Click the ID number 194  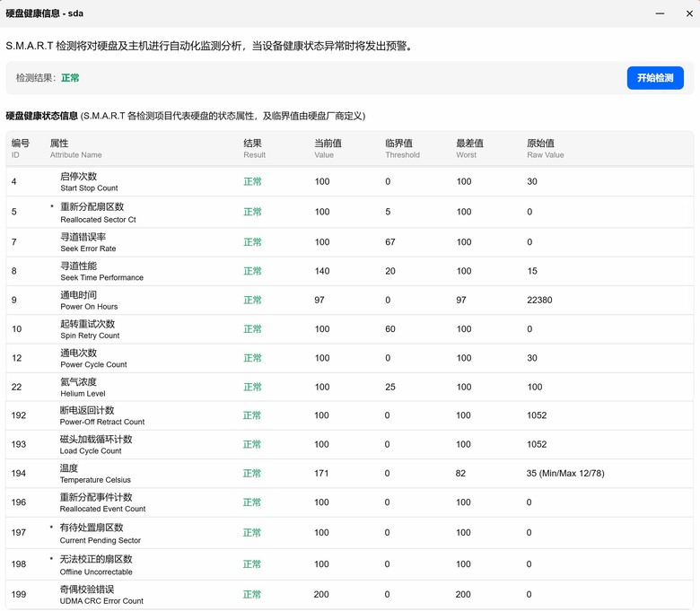[18, 473]
